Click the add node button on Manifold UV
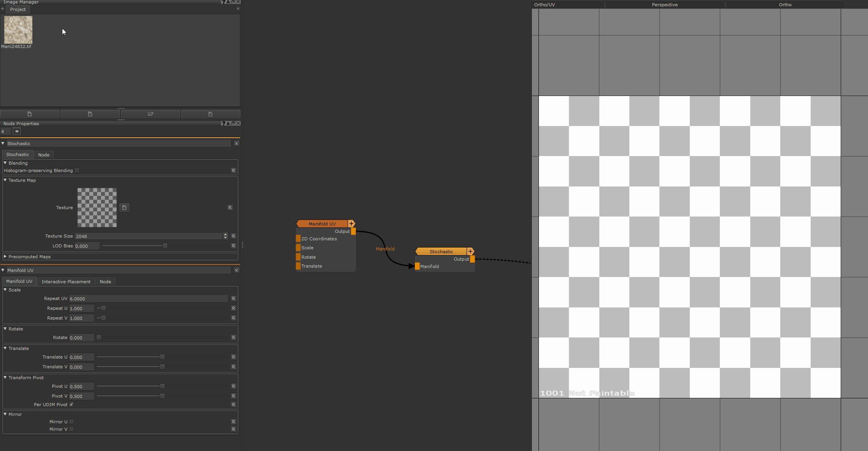The image size is (868, 451). pyautogui.click(x=351, y=224)
